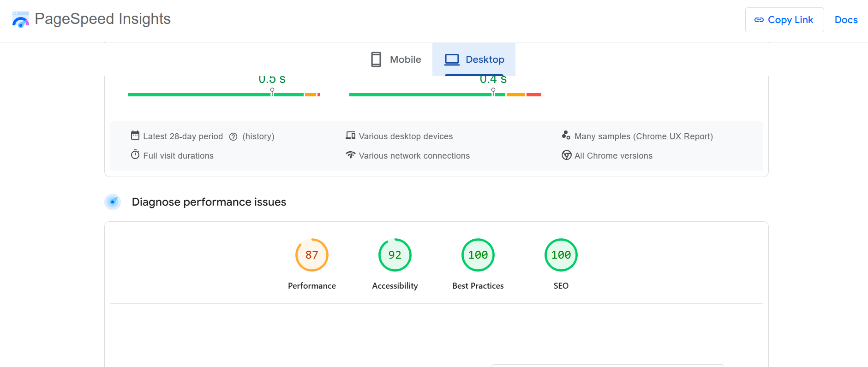Click the 0.5 s metric distribution bar marker
Viewport: 868px width, 367px height.
point(272,92)
